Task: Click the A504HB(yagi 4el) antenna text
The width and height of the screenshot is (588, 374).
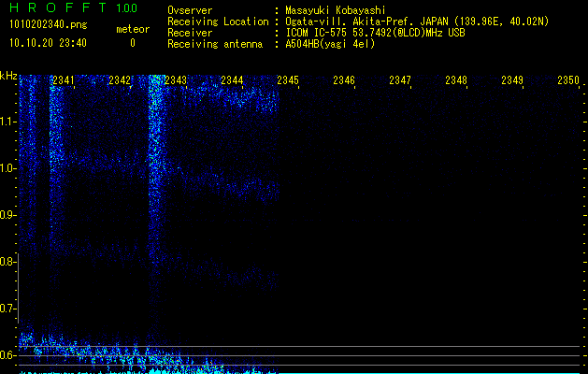Action: point(330,44)
